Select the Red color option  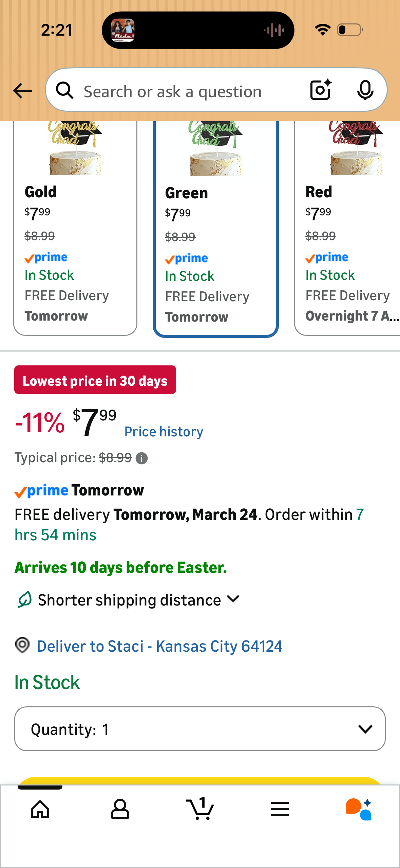pos(347,228)
